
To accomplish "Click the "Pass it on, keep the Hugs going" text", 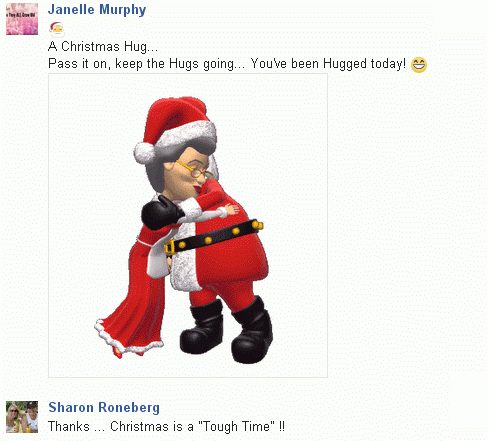I will click(146, 64).
